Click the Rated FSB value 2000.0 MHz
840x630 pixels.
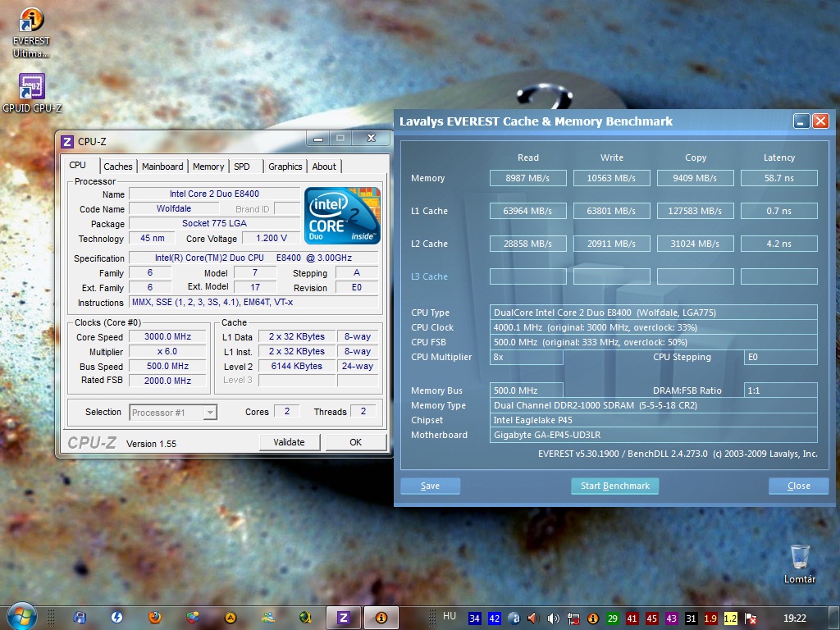coord(167,381)
